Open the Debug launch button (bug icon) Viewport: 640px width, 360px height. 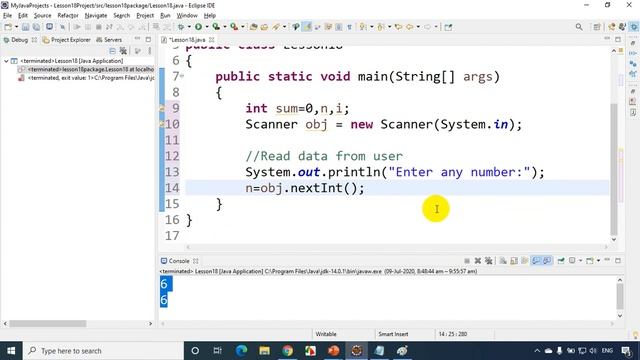coord(181,27)
